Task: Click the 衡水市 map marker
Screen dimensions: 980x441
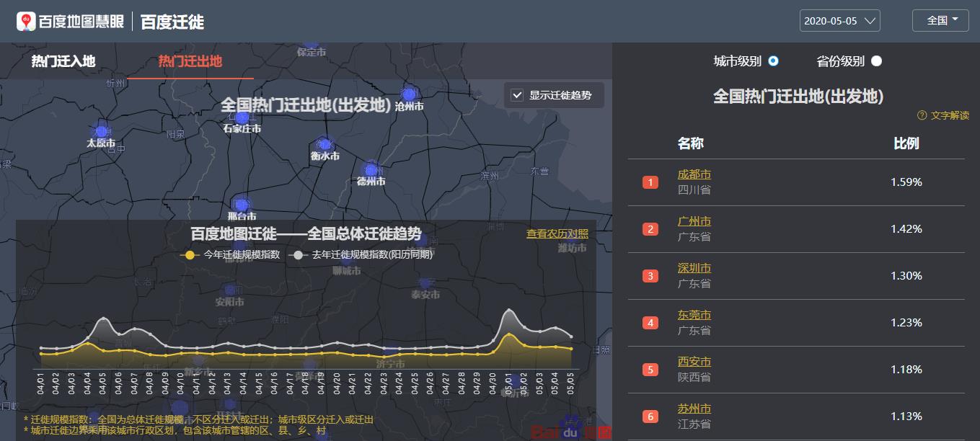Action: coord(325,145)
